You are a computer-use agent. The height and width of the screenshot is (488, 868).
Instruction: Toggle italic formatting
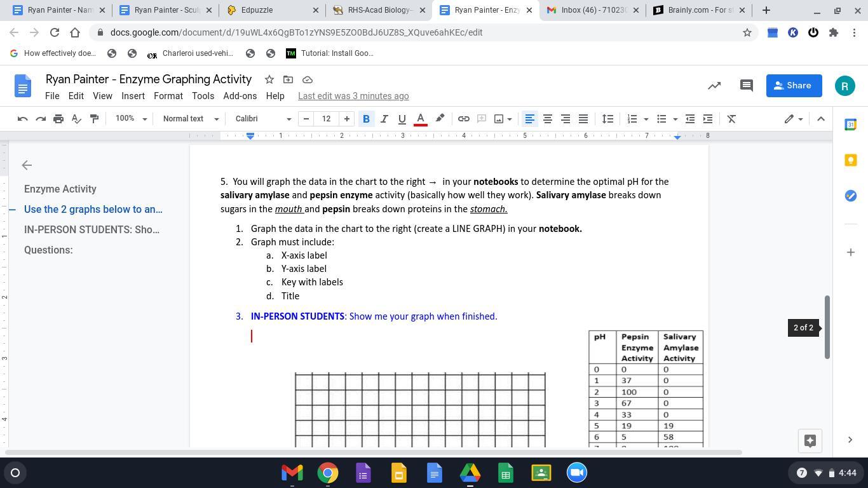coord(384,119)
